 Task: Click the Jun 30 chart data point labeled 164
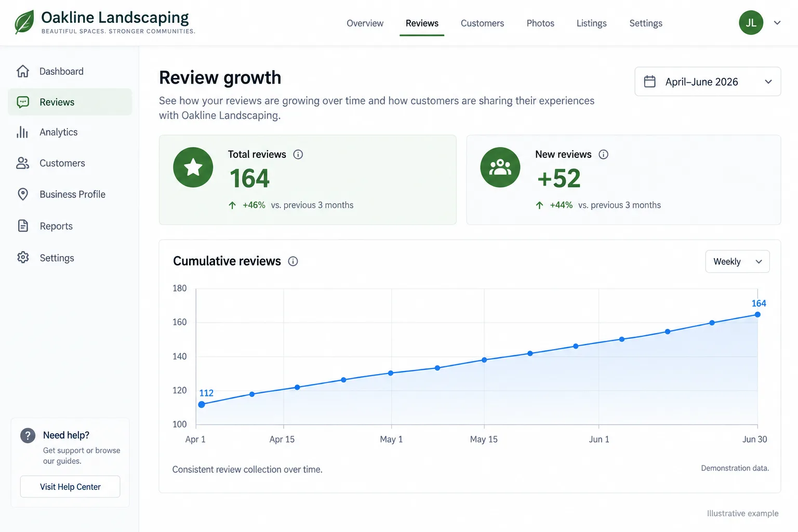point(757,314)
